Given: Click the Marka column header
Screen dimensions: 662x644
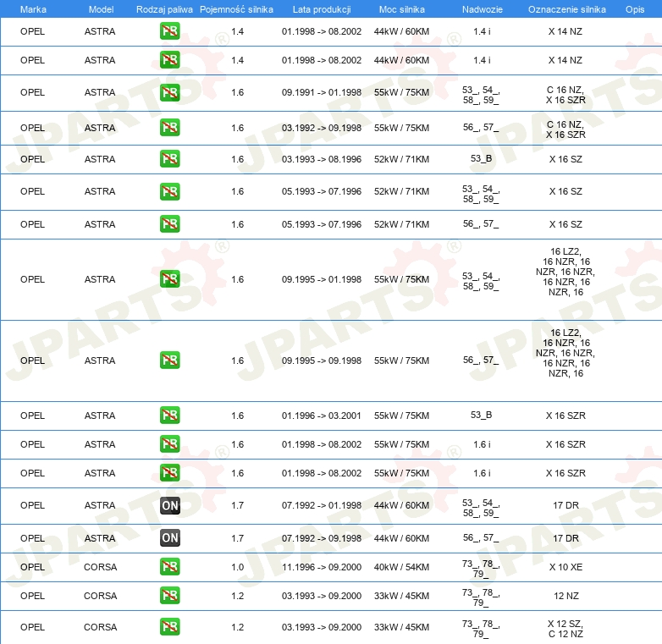Looking at the screenshot, I should click(x=33, y=9).
